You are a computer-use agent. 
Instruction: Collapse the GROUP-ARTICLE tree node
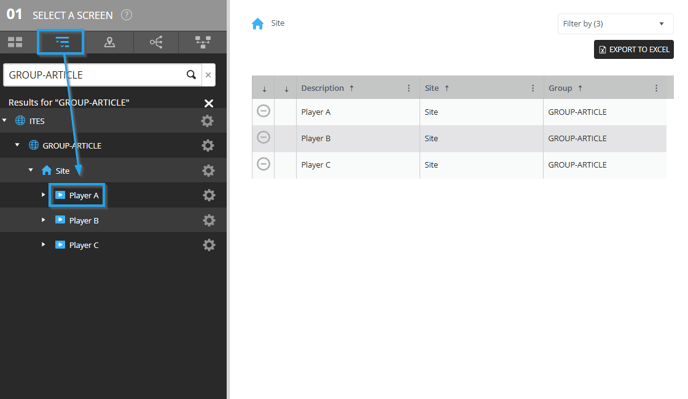click(18, 144)
